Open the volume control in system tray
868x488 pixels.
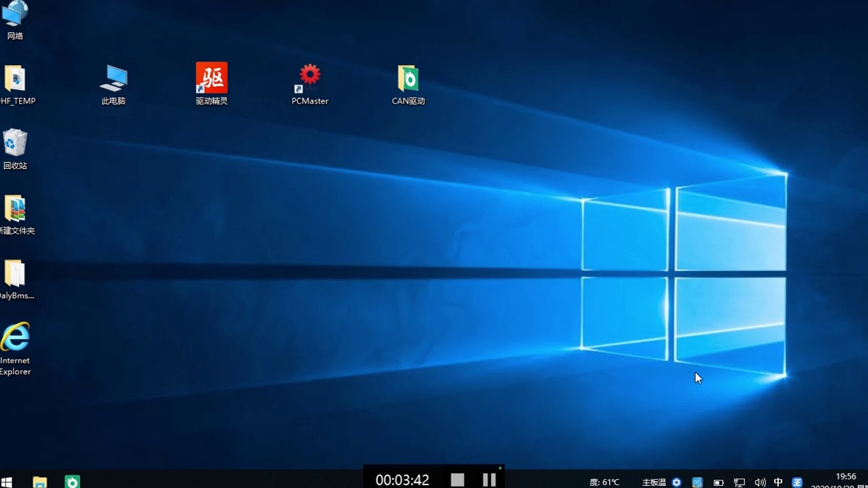click(x=759, y=483)
